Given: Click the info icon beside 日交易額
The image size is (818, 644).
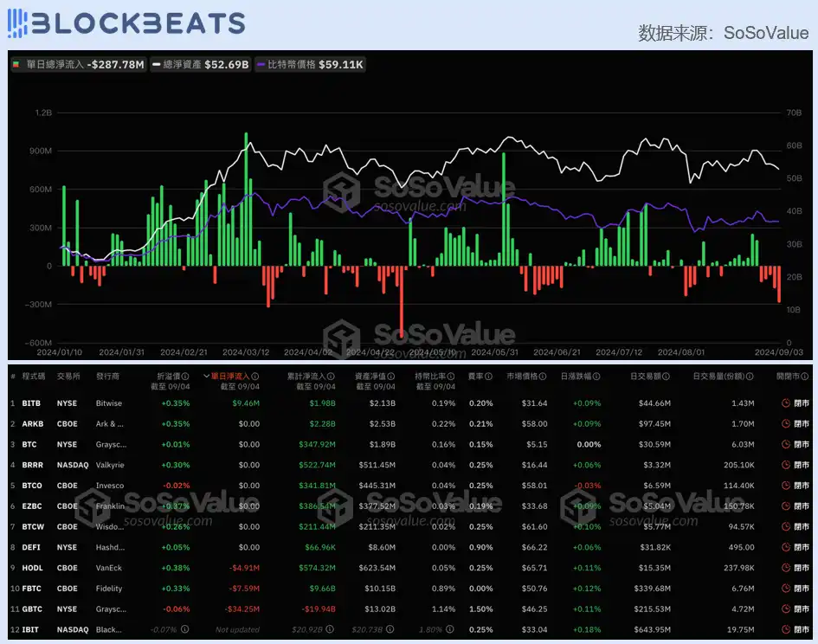Looking at the screenshot, I should click(667, 377).
